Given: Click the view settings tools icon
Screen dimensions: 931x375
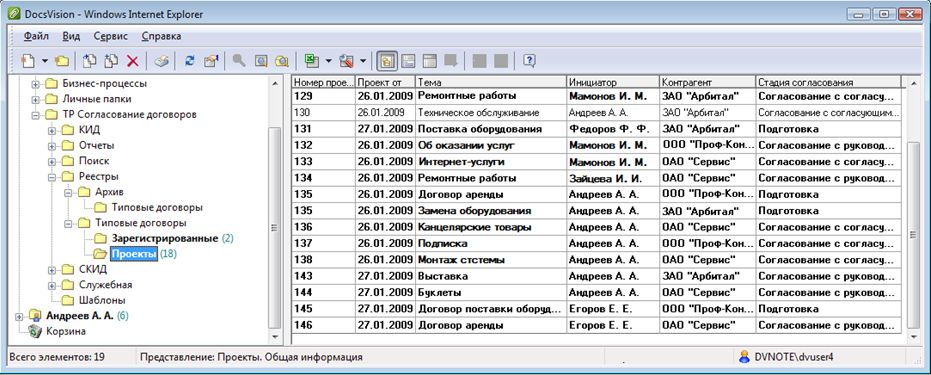Looking at the screenshot, I should point(346,61).
